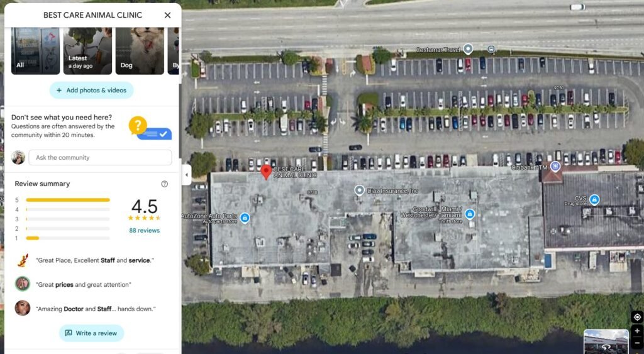
Task: Click the Write a review button
Action: coord(91,333)
